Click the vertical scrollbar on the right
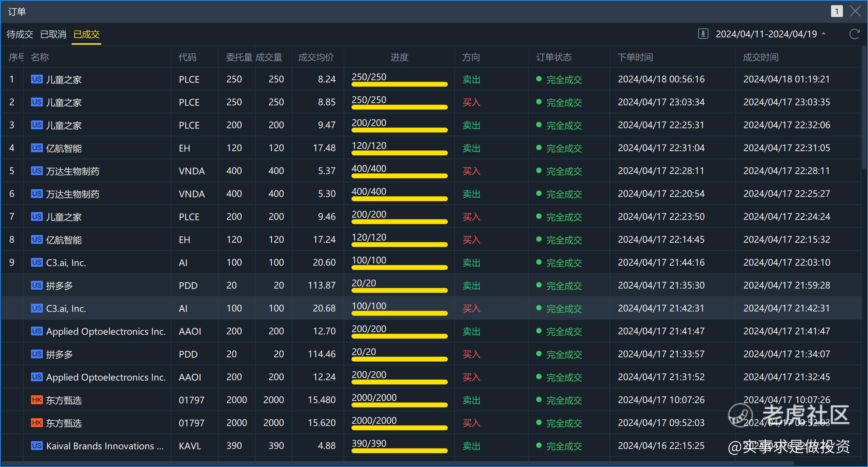 coord(864,107)
